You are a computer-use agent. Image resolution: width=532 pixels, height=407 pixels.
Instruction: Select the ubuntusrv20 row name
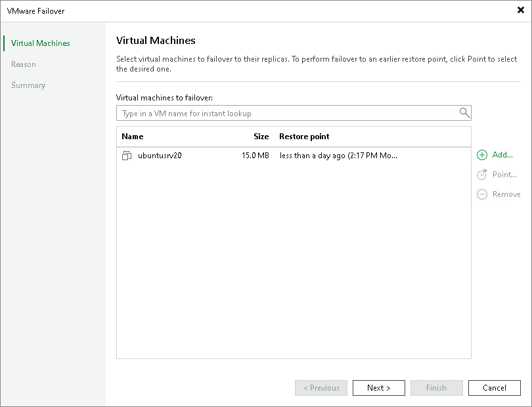coord(160,156)
